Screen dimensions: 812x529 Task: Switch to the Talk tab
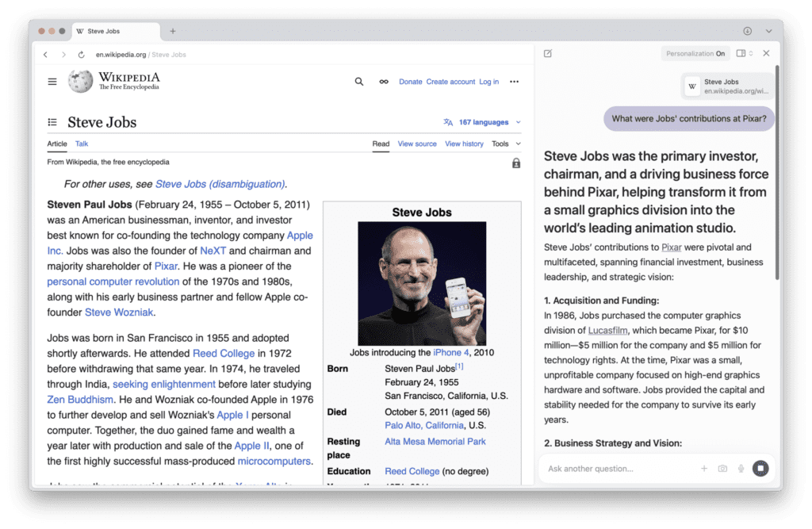coord(82,144)
